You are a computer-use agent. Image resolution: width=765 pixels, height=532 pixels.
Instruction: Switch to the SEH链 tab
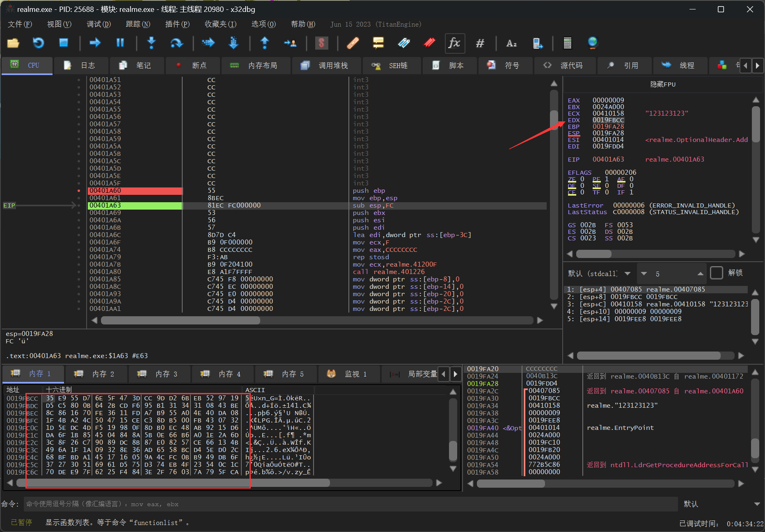coord(391,66)
